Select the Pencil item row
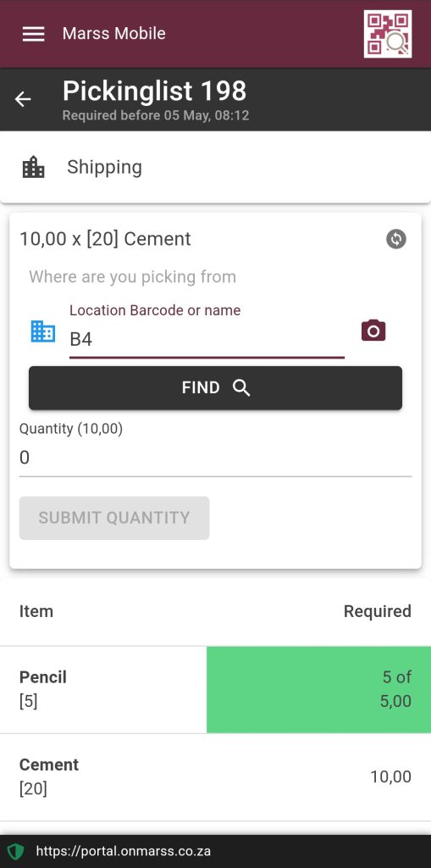431x868 pixels. tap(215, 690)
